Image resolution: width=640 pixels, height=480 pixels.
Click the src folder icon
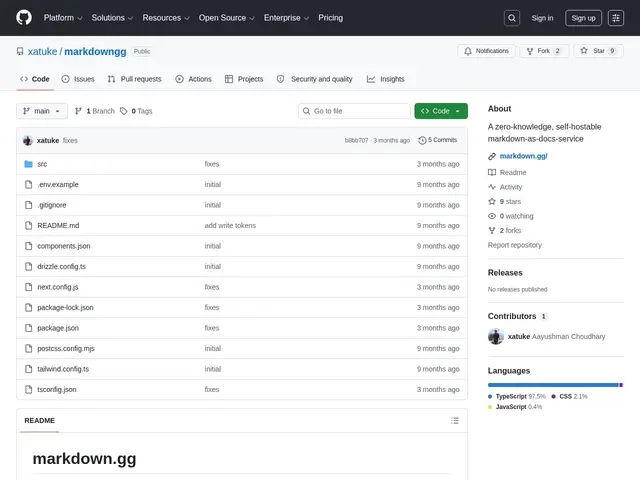[28, 164]
